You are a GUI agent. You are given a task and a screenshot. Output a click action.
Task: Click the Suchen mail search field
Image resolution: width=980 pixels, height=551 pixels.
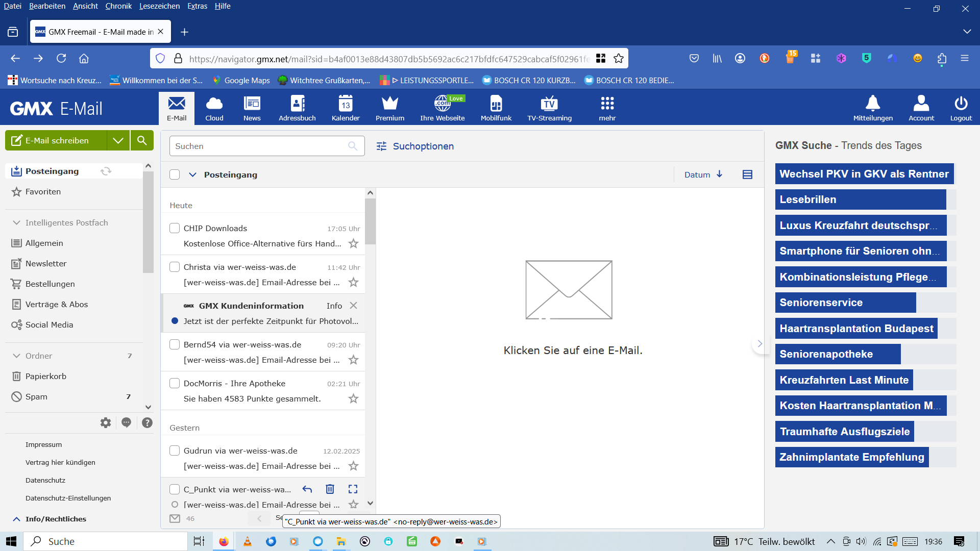(267, 146)
